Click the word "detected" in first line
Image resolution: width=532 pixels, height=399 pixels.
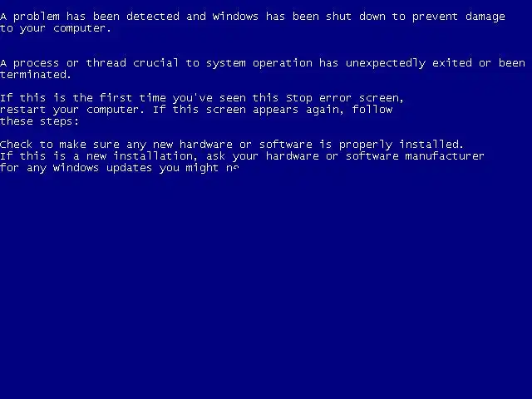153,17
